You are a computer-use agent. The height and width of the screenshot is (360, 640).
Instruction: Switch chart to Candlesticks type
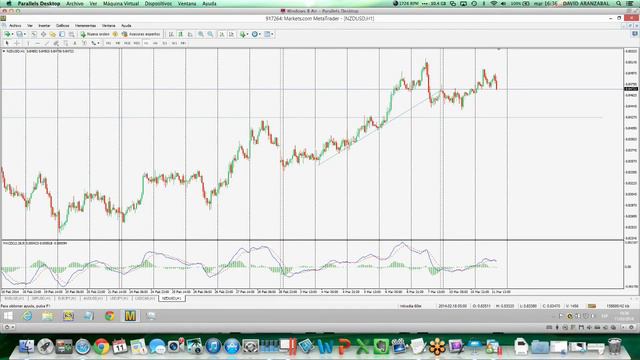(x=180, y=34)
